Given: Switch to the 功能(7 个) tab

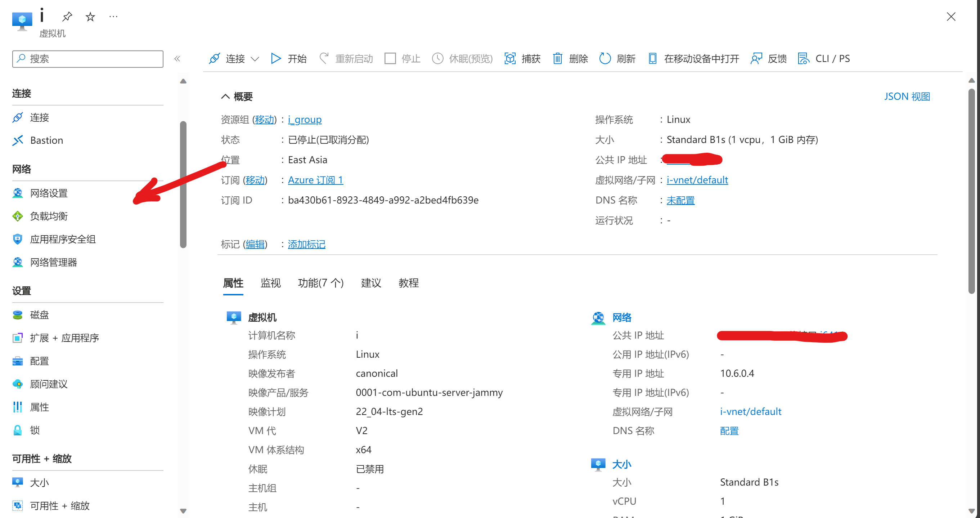Looking at the screenshot, I should pos(321,283).
